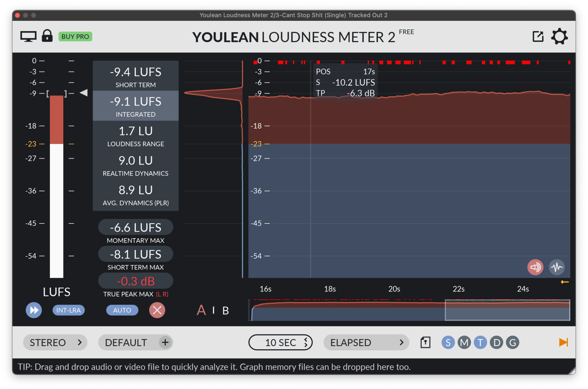Screen dimensions: 588x389
Task: Click the 24s time marker label
Action: point(523,289)
